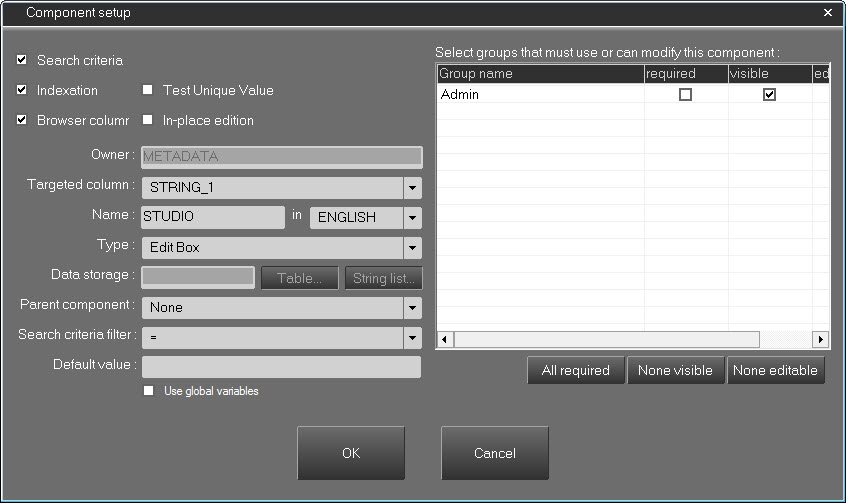846x503 pixels.
Task: Click the None visible button
Action: 675,370
